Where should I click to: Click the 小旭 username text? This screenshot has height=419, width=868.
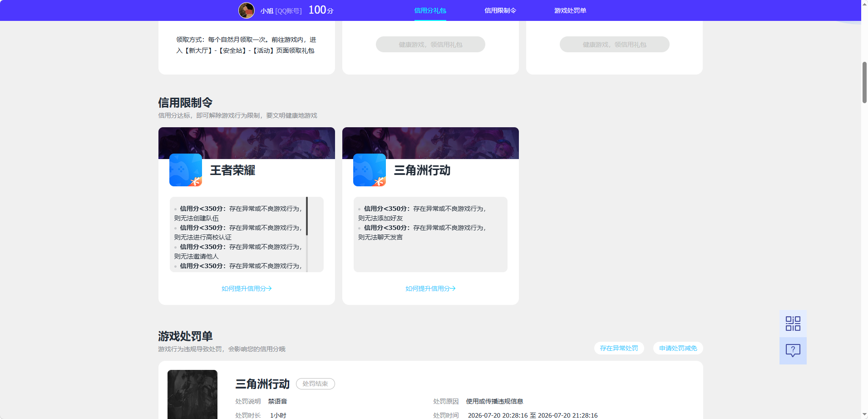pyautogui.click(x=267, y=11)
